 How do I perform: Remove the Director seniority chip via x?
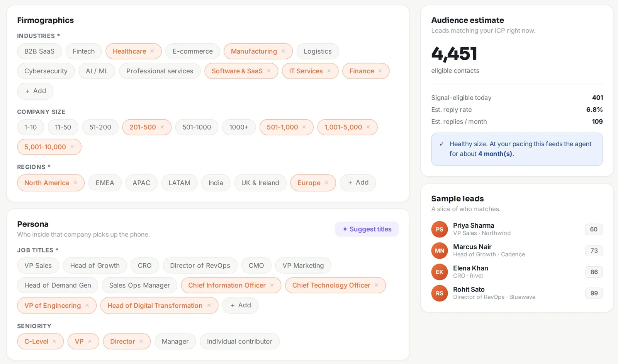tap(141, 341)
